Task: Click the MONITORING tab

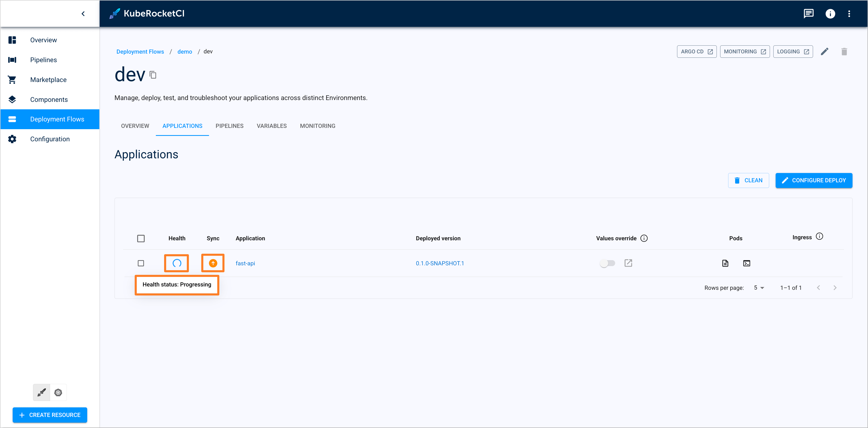Action: click(317, 126)
